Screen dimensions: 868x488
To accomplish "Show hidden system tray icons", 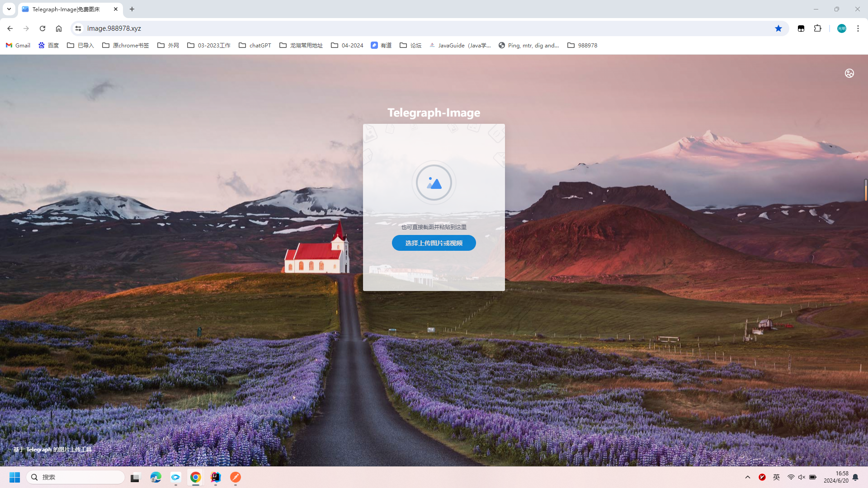I will click(748, 477).
